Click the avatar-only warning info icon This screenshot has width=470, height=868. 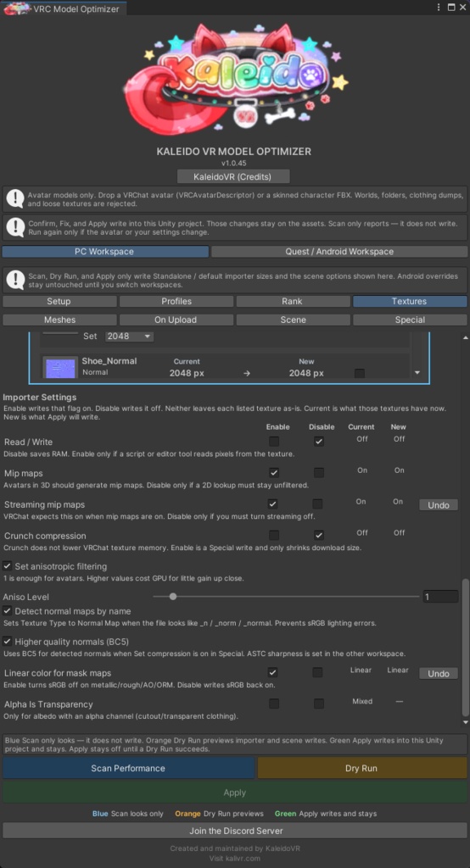coord(15,198)
